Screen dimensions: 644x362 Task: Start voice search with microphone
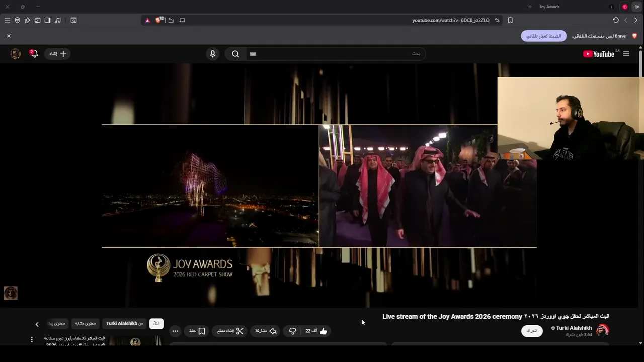[x=213, y=54]
